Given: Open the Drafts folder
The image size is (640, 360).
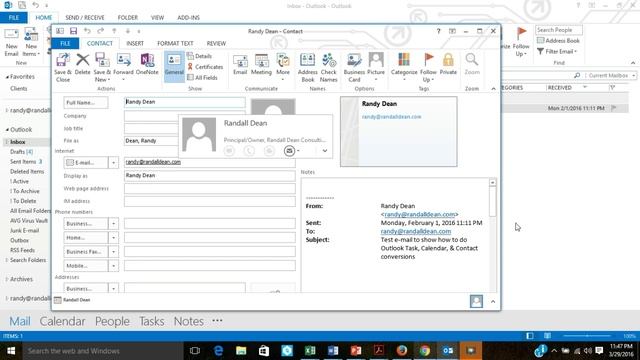Looking at the screenshot, I should (21, 152).
